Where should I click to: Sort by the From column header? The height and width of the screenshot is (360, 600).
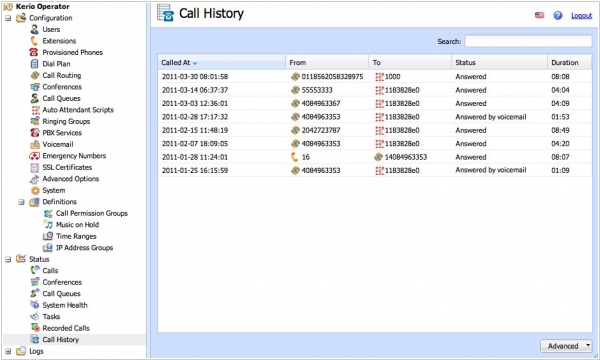pos(327,62)
